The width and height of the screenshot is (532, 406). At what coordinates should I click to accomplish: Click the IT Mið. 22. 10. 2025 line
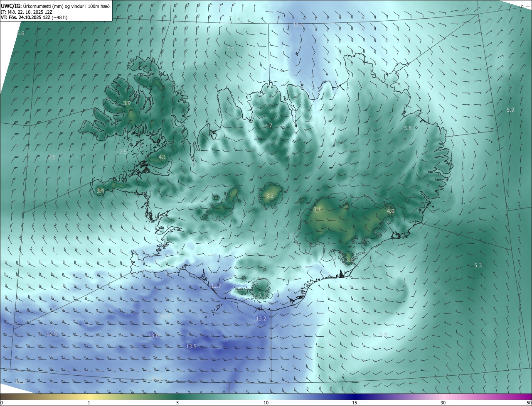pyautogui.click(x=27, y=12)
